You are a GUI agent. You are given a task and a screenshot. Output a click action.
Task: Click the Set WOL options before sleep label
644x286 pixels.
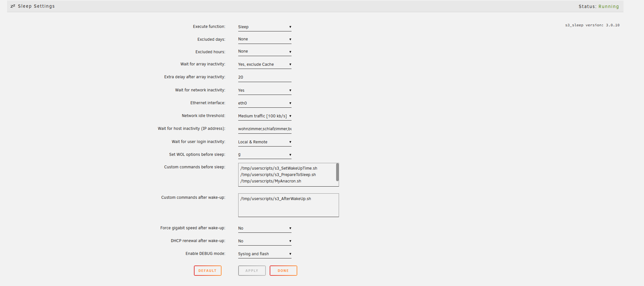pos(197,155)
